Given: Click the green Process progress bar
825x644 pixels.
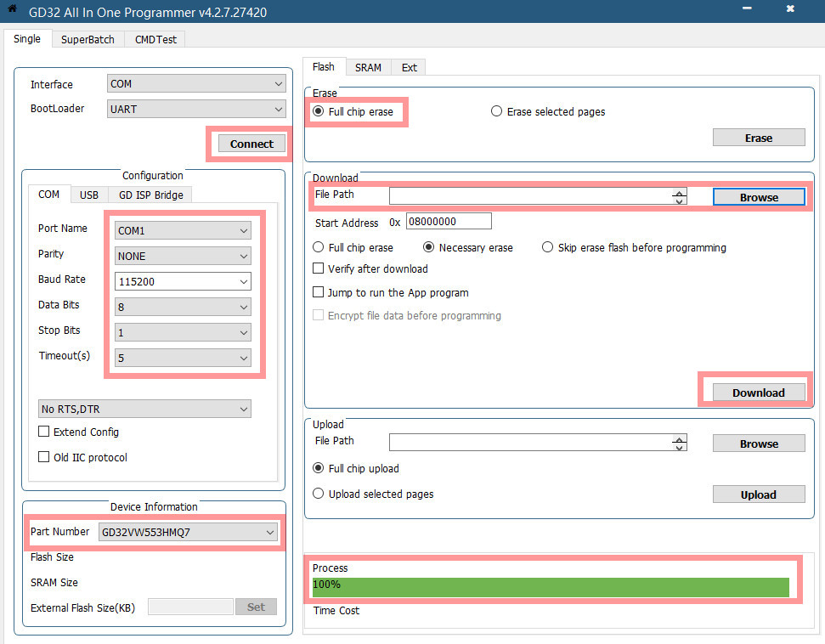Looking at the screenshot, I should pos(551,586).
